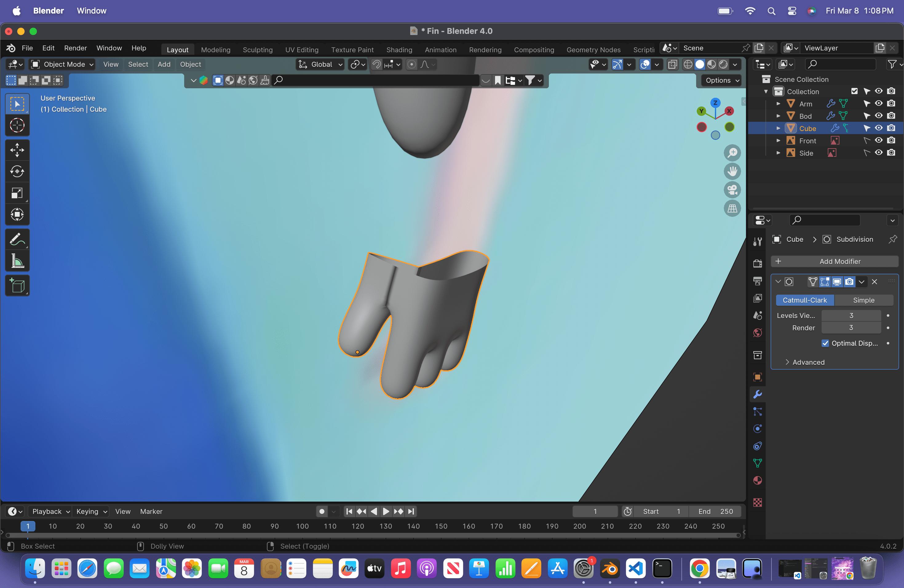This screenshot has height=588, width=904.
Task: Play the animation forward
Action: click(x=386, y=511)
